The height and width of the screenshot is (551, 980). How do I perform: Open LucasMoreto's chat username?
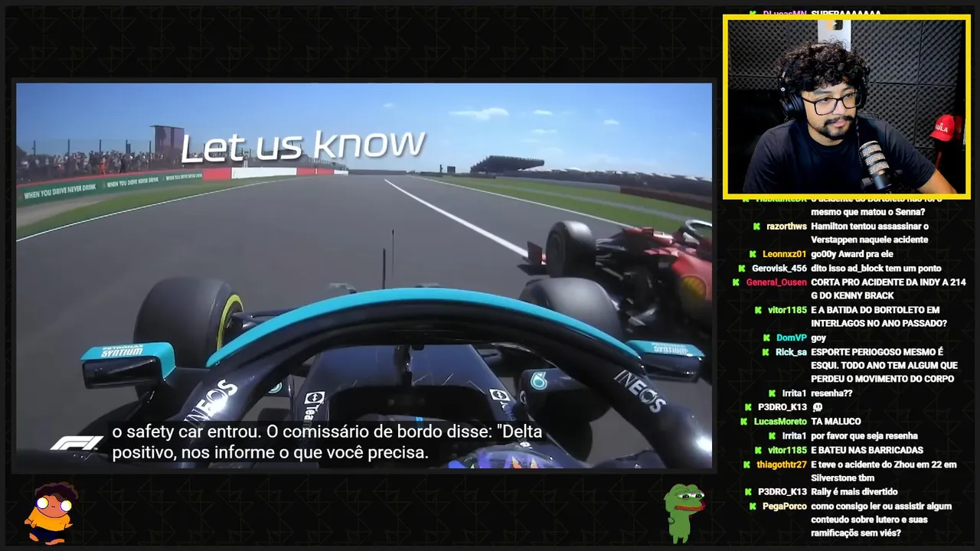(x=780, y=422)
